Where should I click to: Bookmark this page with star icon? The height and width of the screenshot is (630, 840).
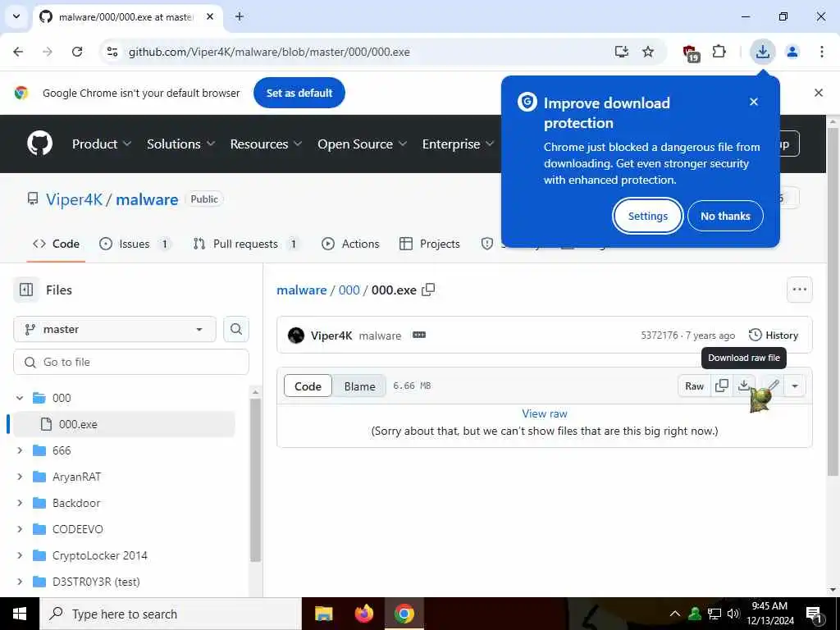(x=648, y=52)
